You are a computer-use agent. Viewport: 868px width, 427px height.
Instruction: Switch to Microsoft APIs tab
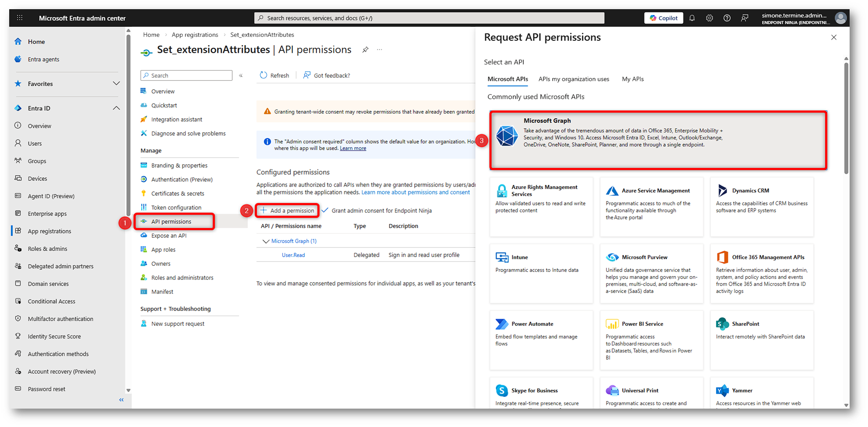click(507, 79)
